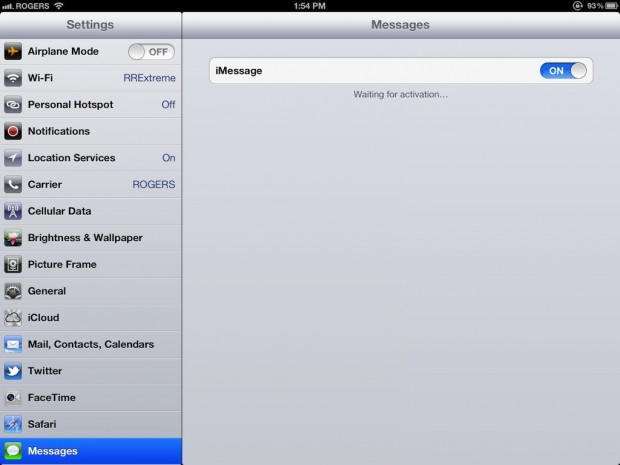Tap the Carrier row label

click(45, 185)
